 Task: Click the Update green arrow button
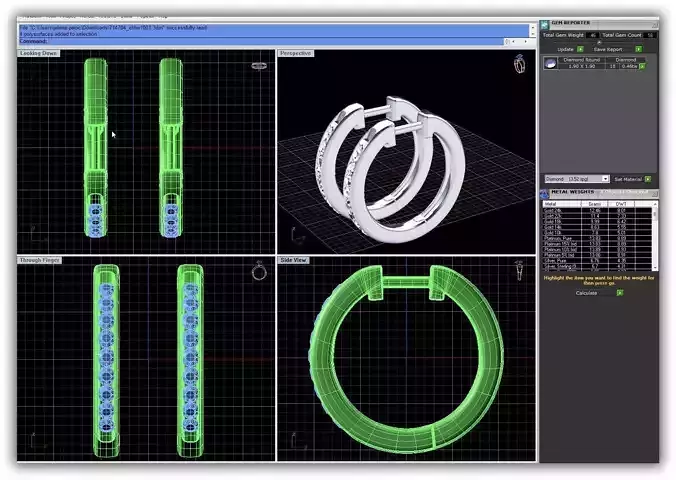click(x=580, y=49)
